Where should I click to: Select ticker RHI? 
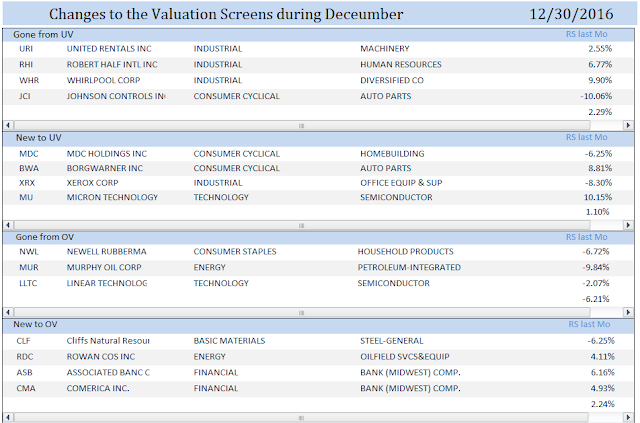pyautogui.click(x=26, y=65)
